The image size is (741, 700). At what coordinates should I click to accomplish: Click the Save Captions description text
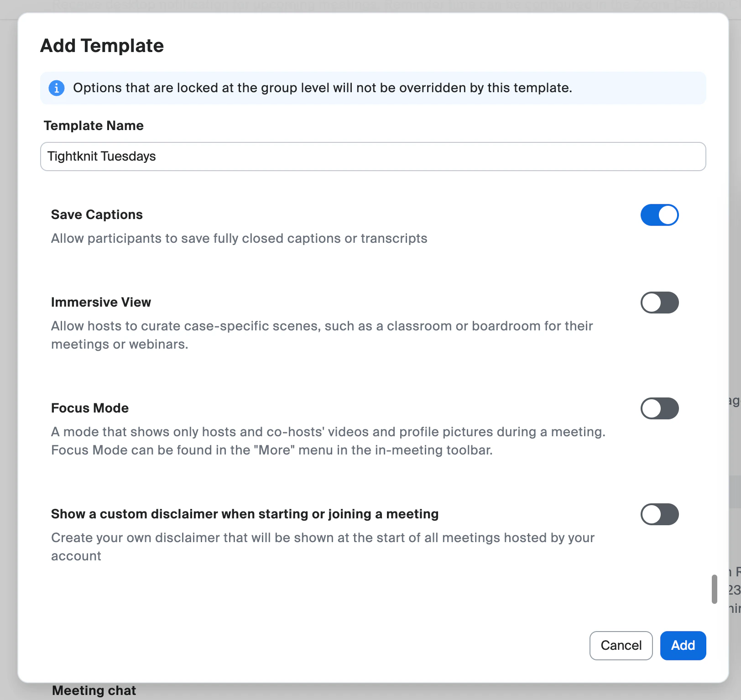[x=239, y=238]
